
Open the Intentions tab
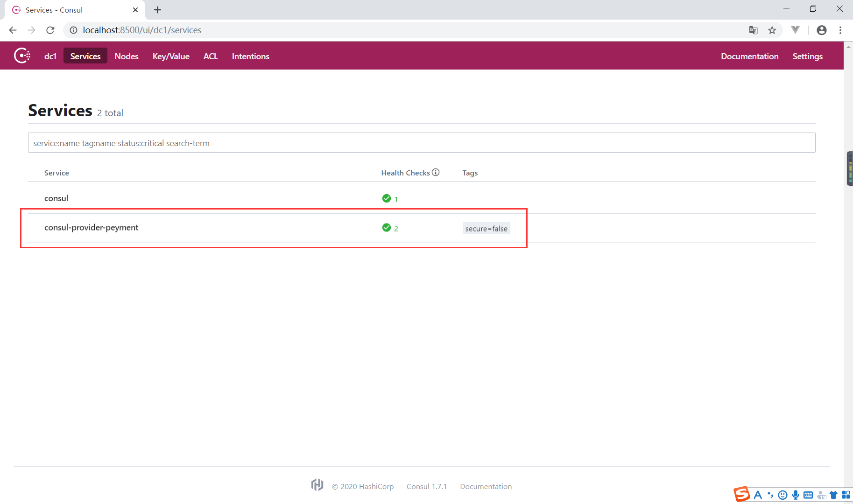[x=251, y=56]
